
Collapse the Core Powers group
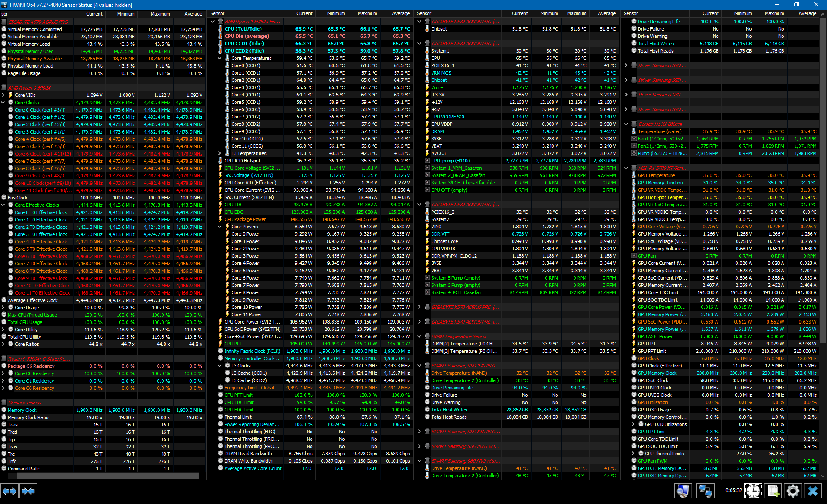coord(220,227)
